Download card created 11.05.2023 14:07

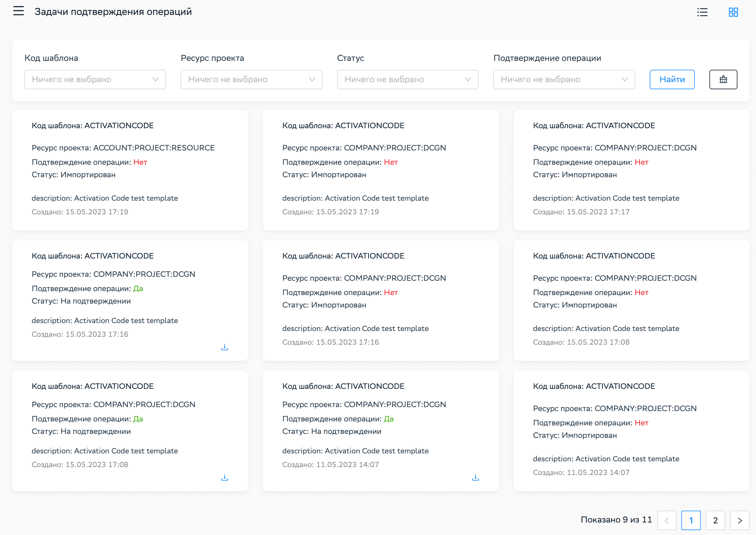[x=475, y=477]
